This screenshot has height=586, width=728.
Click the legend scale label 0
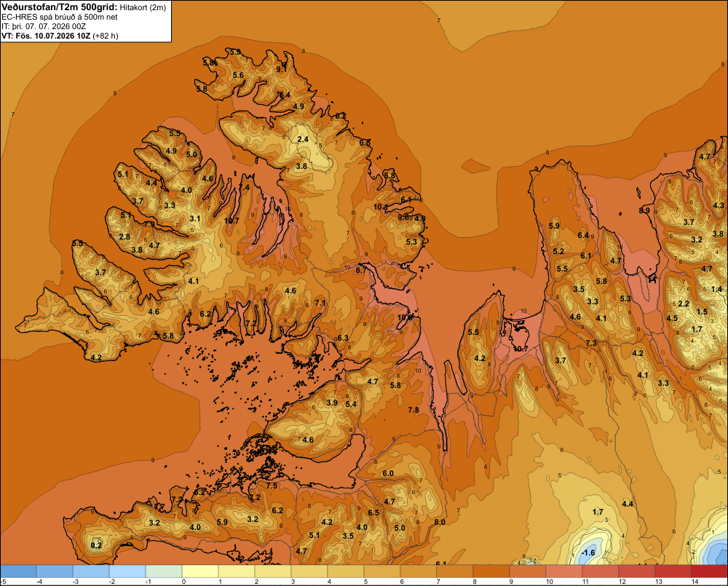[184, 582]
